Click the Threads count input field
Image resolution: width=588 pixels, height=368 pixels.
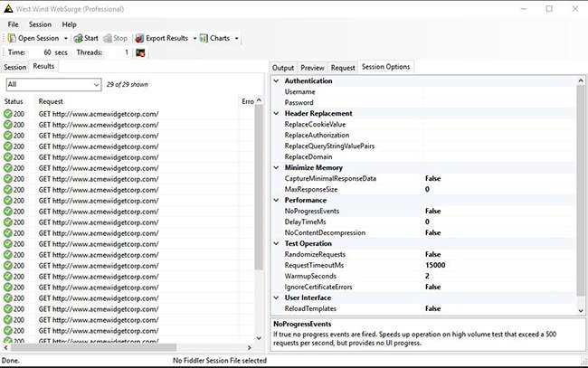click(x=118, y=52)
